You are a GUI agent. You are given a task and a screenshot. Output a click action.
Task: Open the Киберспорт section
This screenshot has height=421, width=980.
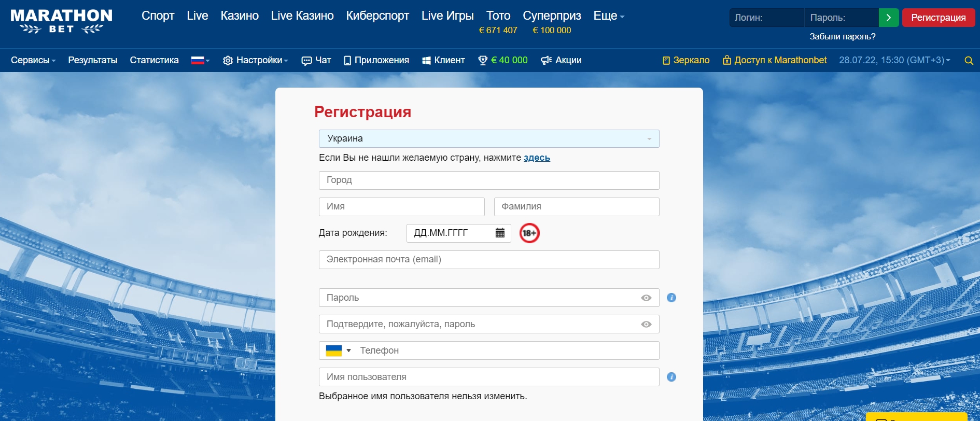click(x=377, y=16)
